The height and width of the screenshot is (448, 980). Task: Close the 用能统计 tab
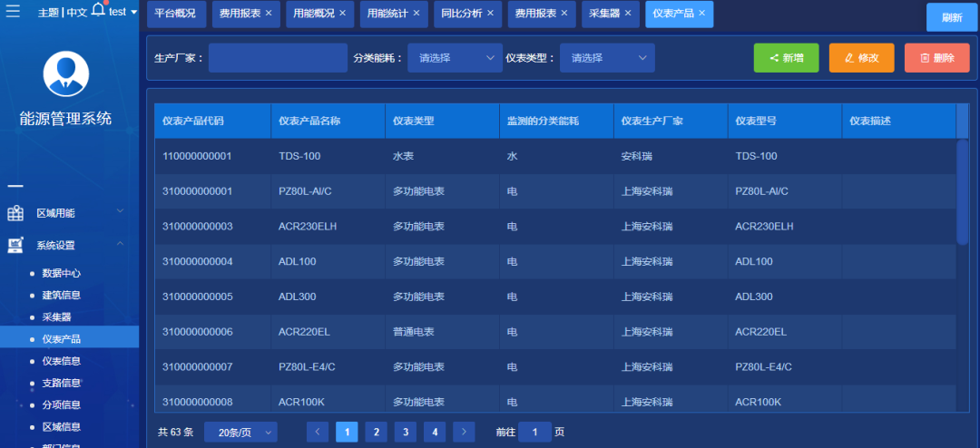tap(416, 13)
